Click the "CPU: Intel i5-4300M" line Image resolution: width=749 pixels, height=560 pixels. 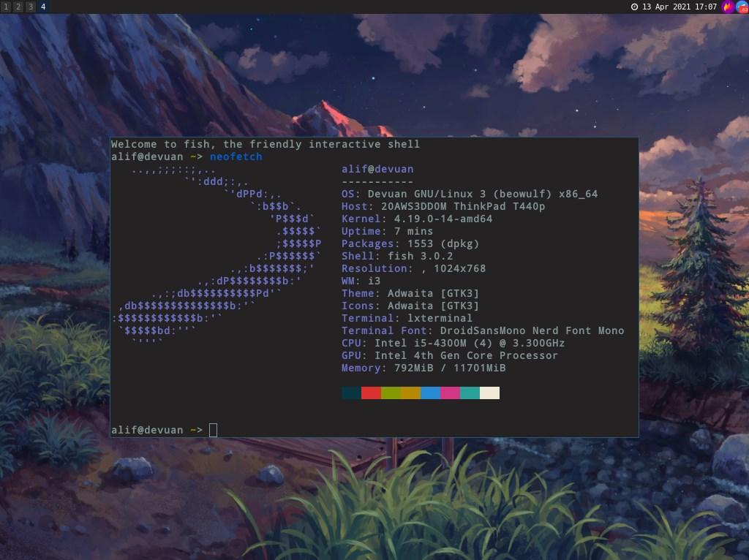tap(453, 343)
